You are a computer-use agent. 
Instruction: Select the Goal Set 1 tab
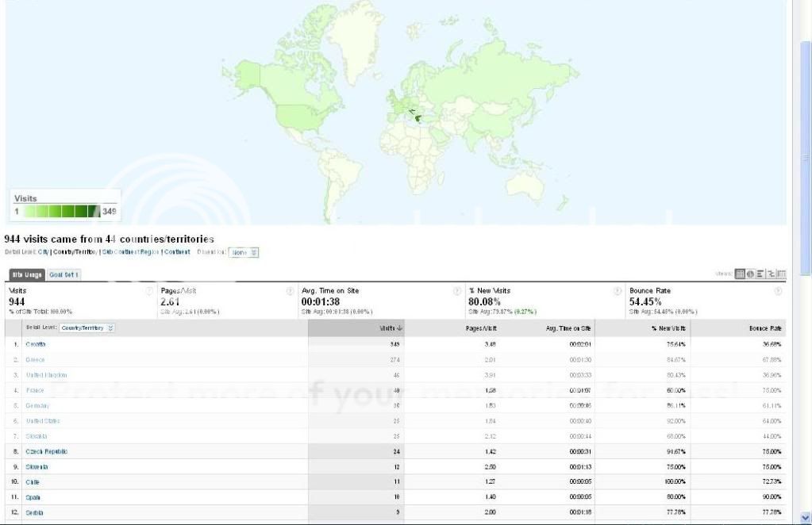pyautogui.click(x=63, y=274)
